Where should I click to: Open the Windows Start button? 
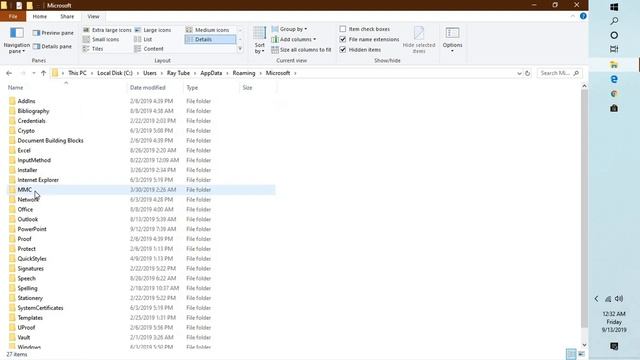pyautogui.click(x=614, y=7)
